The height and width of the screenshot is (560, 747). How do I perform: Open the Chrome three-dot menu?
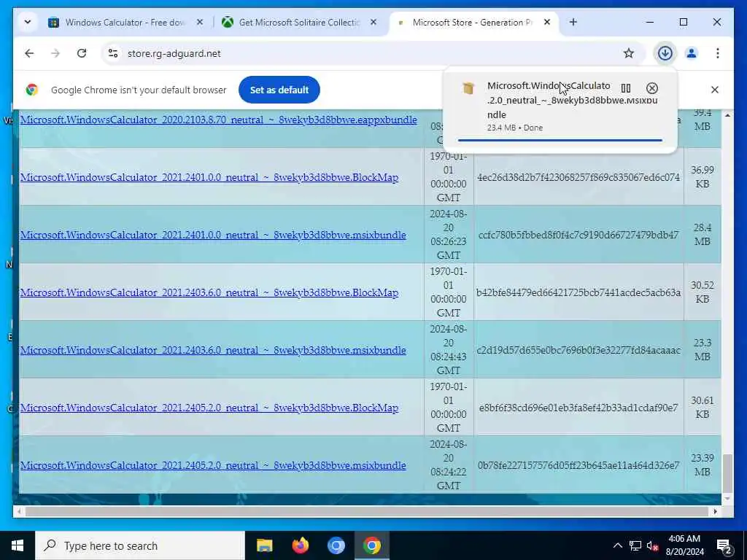tap(718, 53)
